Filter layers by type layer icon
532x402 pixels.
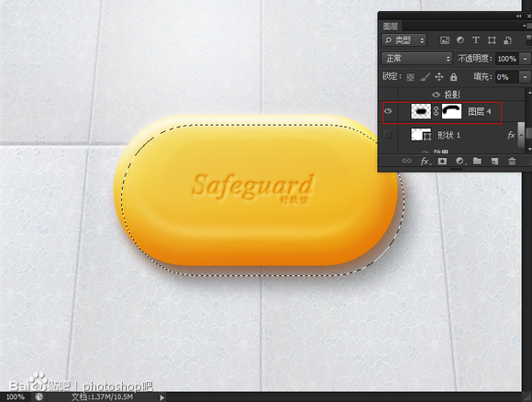point(476,40)
